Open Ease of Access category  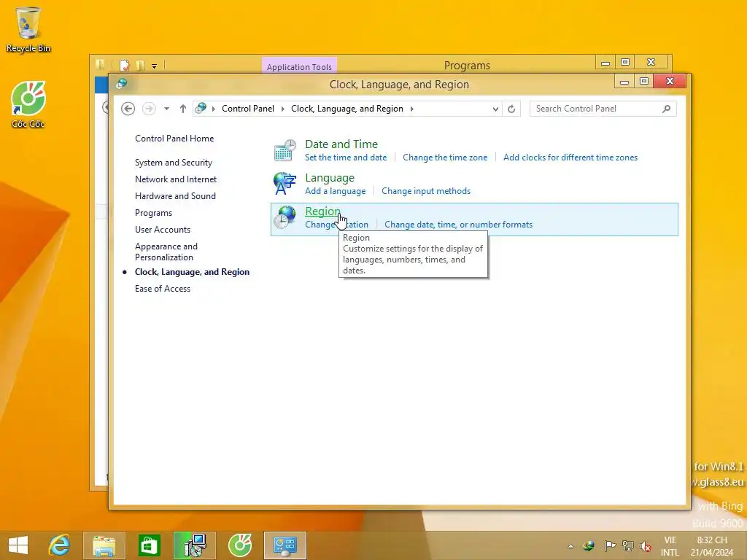tap(163, 289)
